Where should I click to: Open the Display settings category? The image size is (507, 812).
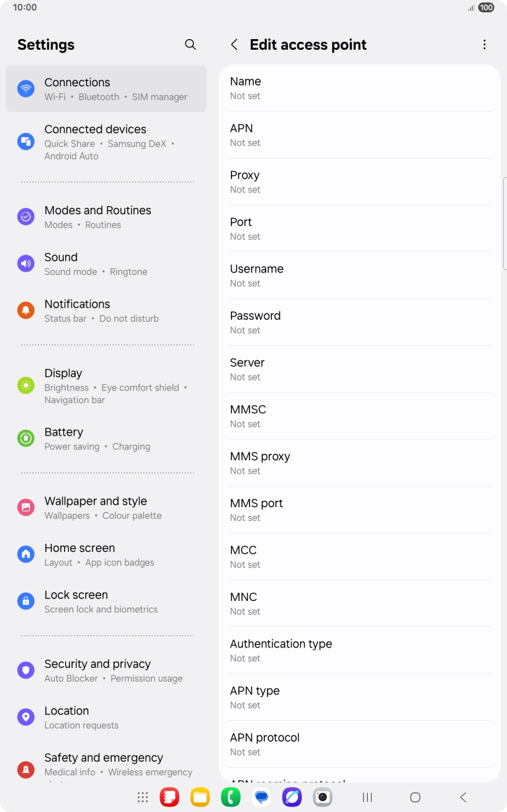(106, 386)
